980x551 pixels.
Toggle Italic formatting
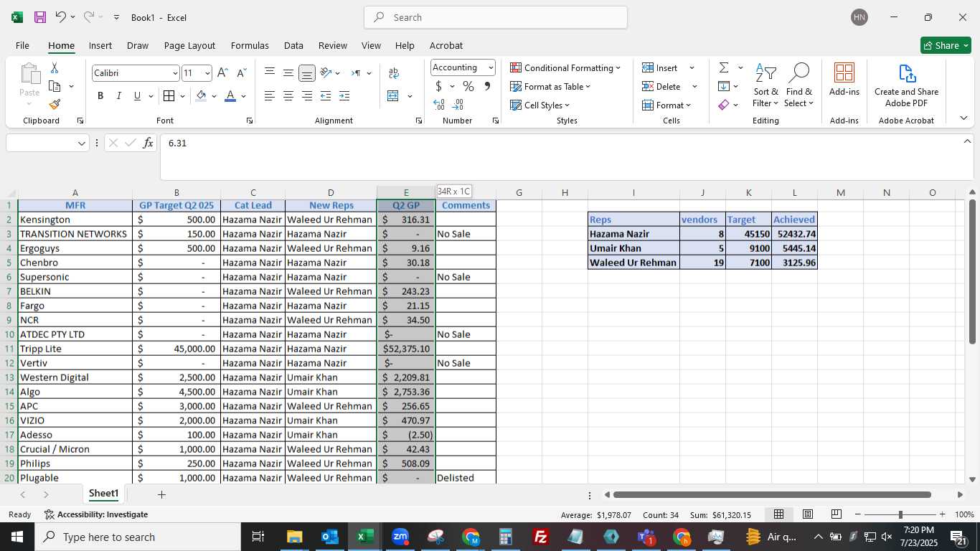pos(118,96)
